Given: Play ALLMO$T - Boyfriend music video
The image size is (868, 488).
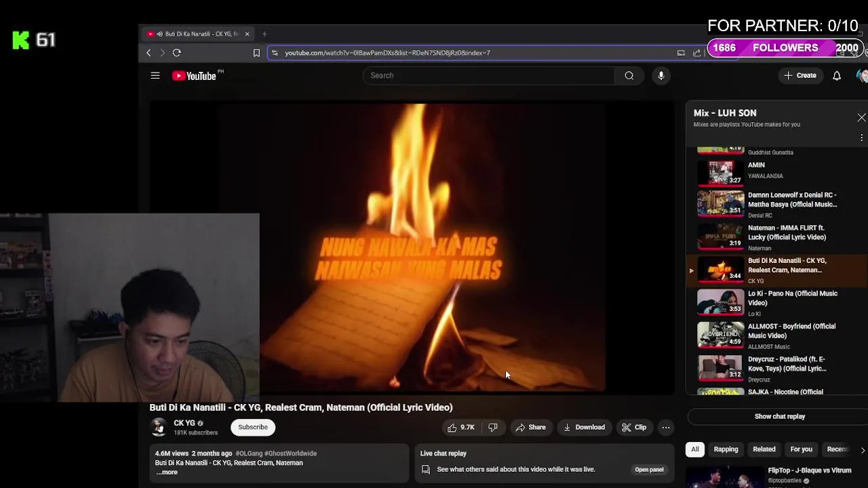Looking at the screenshot, I should pyautogui.click(x=776, y=336).
